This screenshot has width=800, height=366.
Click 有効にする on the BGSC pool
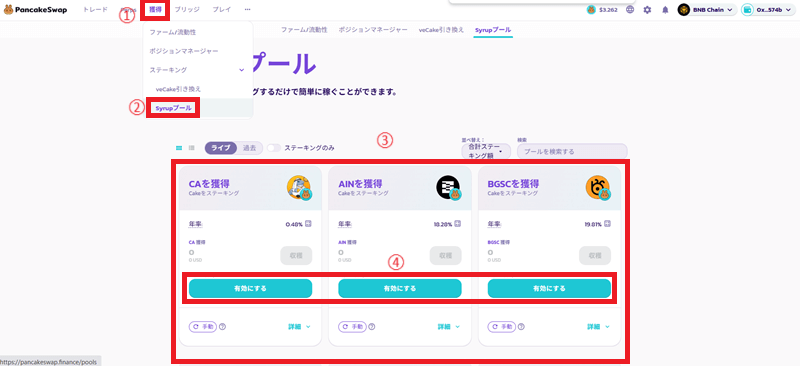(549, 288)
